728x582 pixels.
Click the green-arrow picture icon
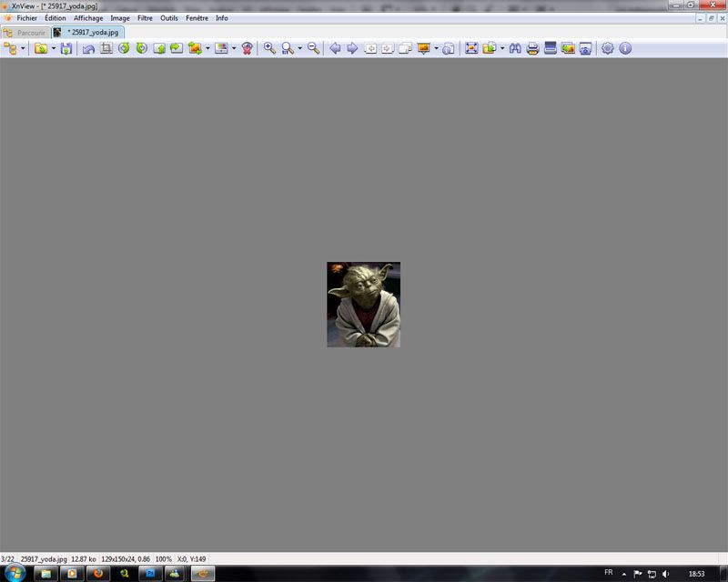click(568, 48)
